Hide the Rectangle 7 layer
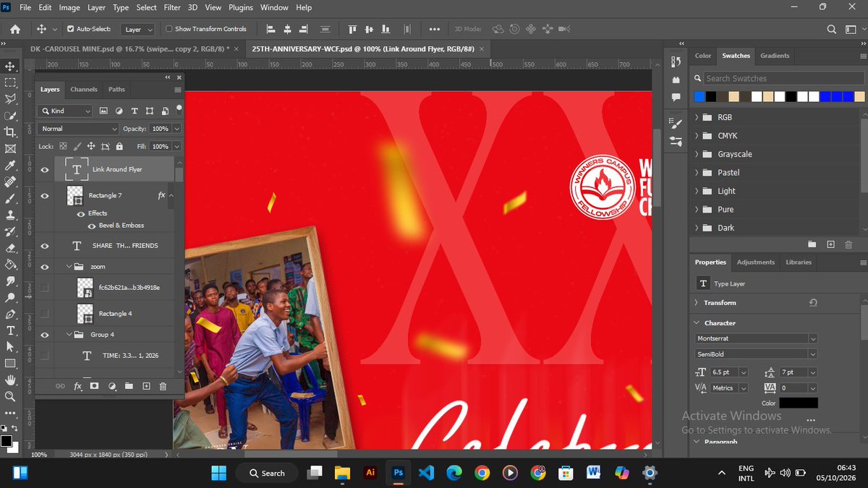Screen dimensions: 868x488 [x=45, y=195]
